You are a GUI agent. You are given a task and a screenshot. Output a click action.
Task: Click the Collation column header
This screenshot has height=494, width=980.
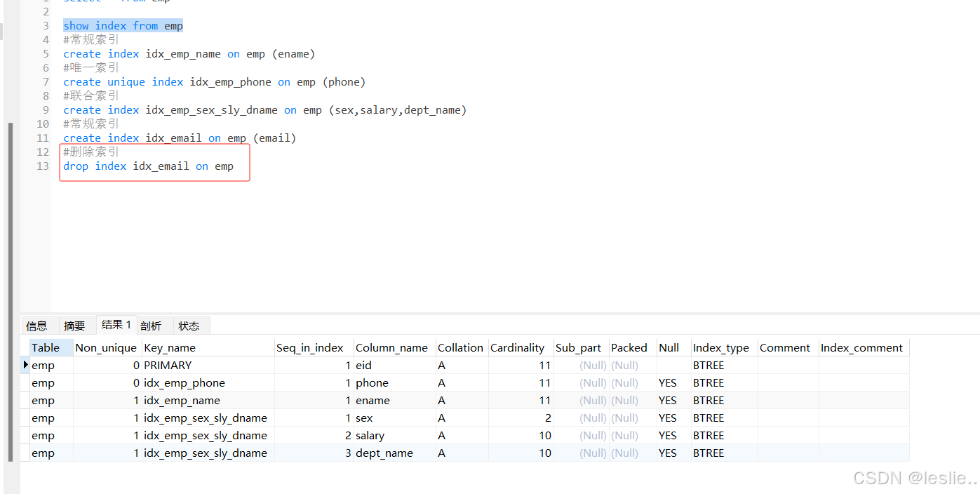pos(462,347)
